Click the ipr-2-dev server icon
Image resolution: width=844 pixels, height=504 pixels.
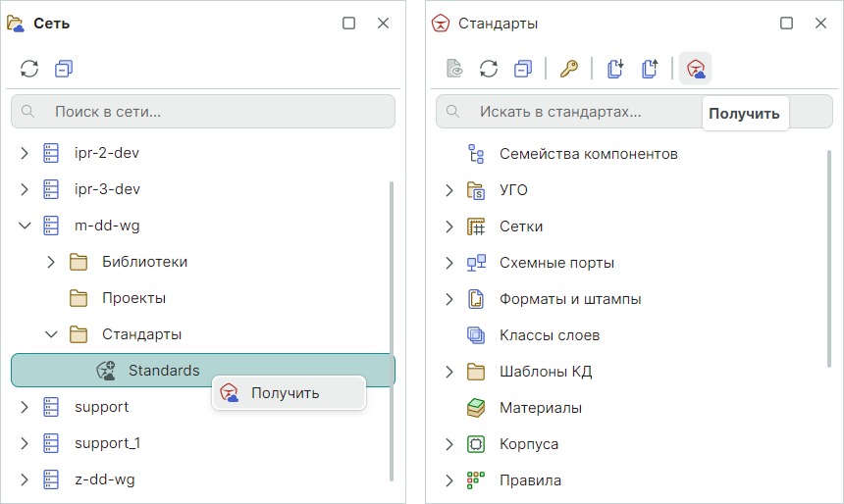51,153
